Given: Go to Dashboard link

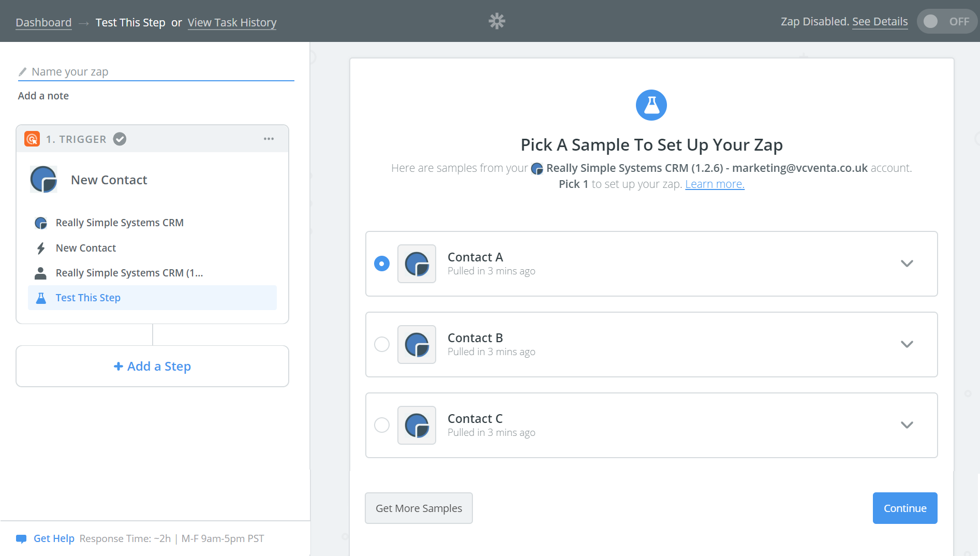Looking at the screenshot, I should coord(43,22).
